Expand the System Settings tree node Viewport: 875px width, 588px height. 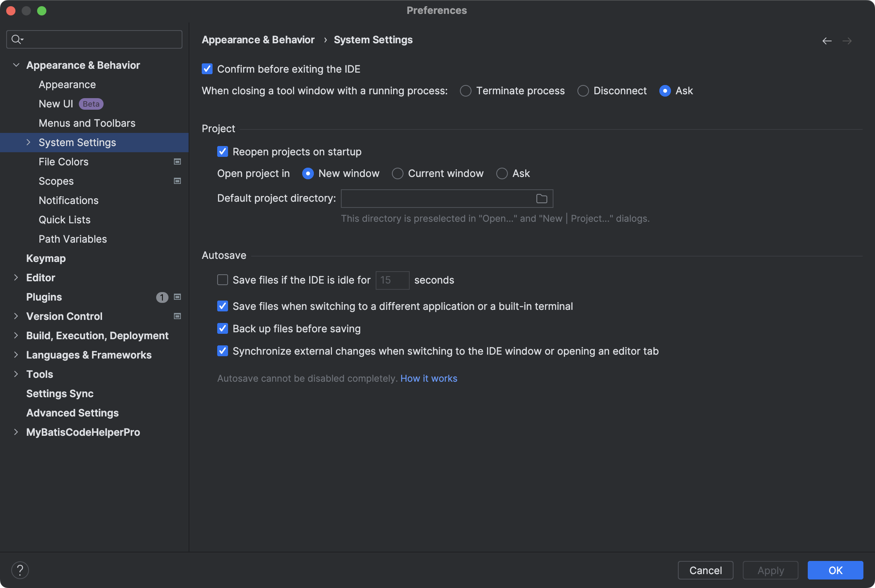28,142
